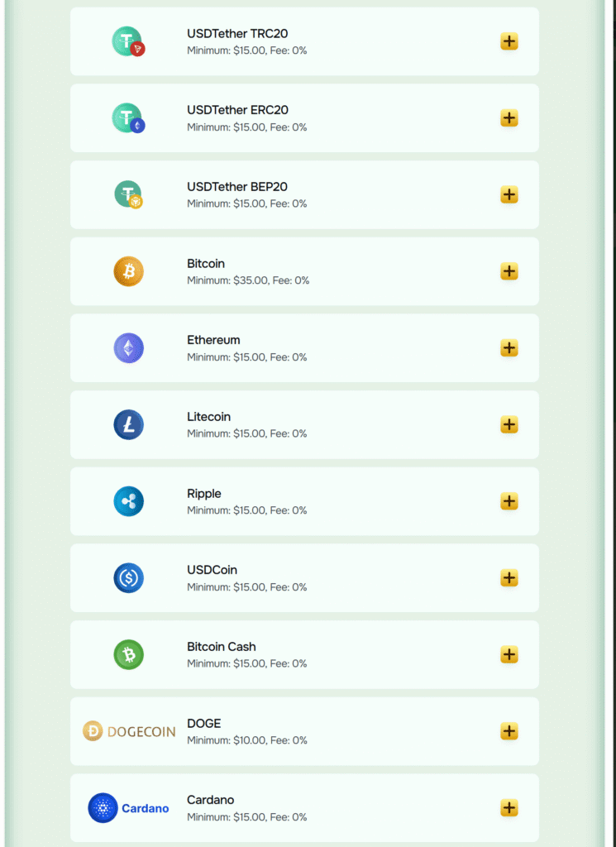The width and height of the screenshot is (616, 847).
Task: Click the USDTether BEP20 coin icon
Action: click(x=128, y=194)
